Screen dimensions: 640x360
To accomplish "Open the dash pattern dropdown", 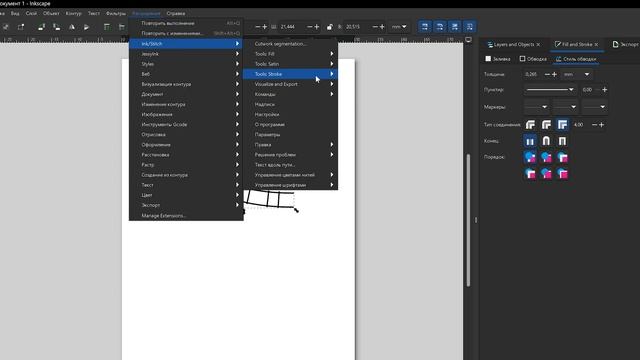I will tap(550, 90).
